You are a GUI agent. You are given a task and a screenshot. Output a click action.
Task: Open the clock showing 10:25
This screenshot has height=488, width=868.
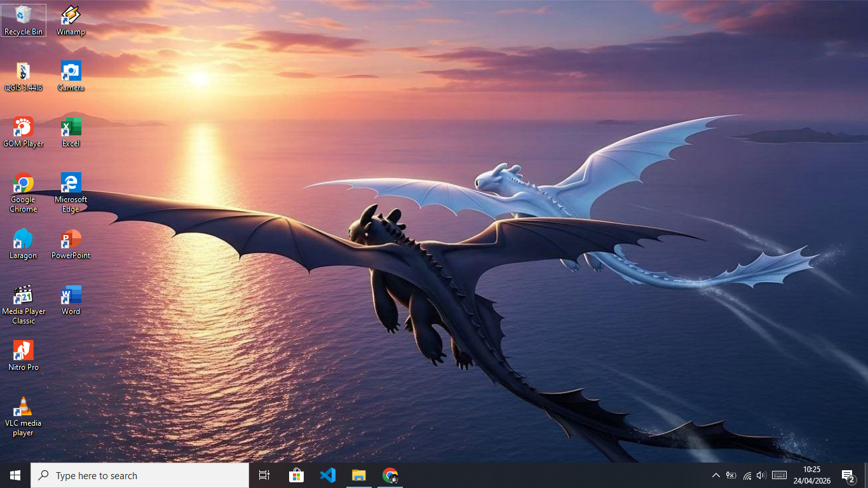pos(812,475)
